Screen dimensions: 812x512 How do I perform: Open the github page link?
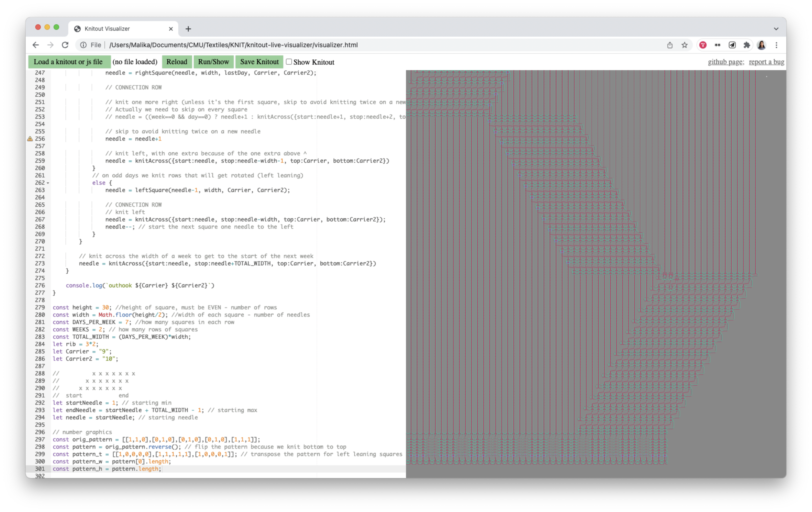725,62
